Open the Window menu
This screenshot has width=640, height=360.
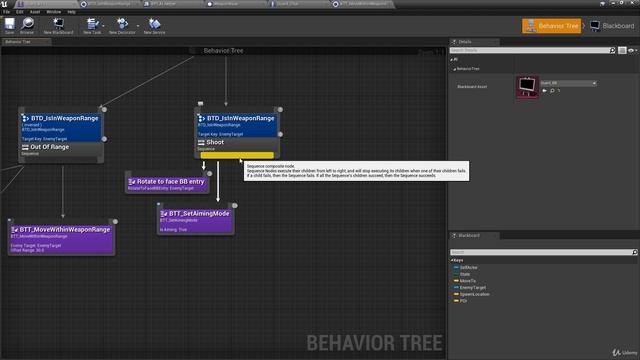click(53, 12)
